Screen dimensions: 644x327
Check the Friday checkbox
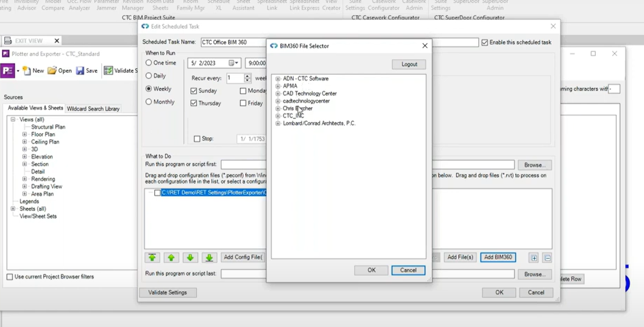coord(243,103)
